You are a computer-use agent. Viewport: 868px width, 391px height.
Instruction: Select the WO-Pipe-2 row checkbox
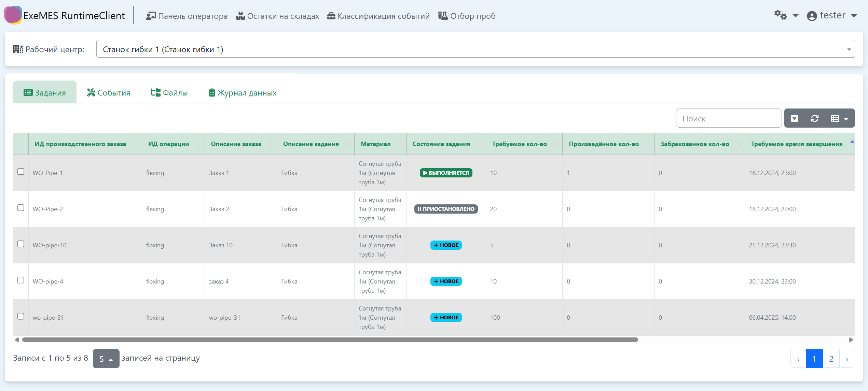[21, 208]
